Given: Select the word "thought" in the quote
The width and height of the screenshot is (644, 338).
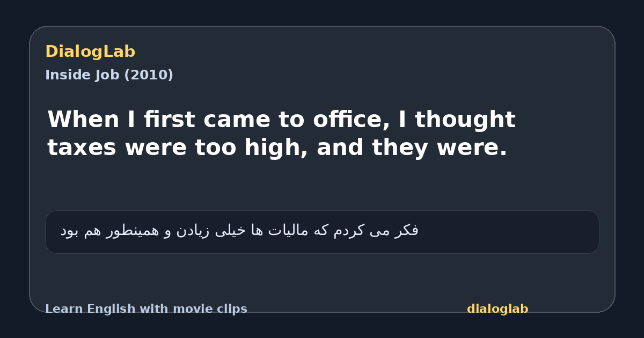Looking at the screenshot, I should coord(465,120).
